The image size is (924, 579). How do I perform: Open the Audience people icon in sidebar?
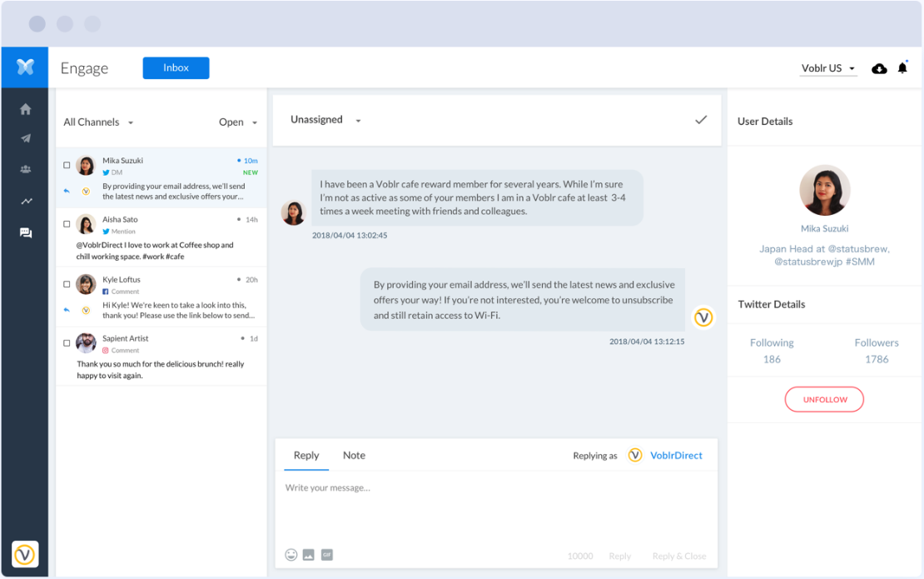(x=26, y=170)
